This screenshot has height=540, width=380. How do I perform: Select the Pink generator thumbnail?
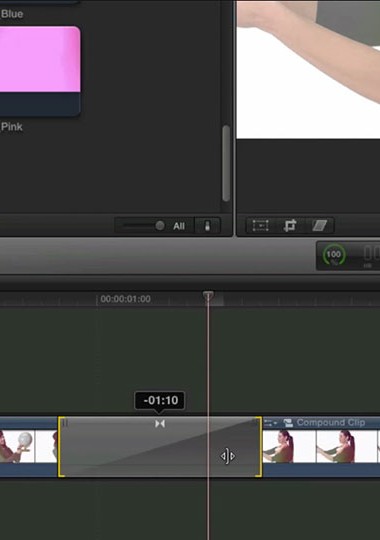(40, 71)
